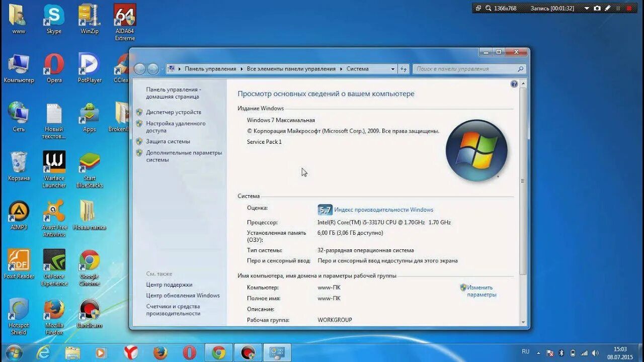Open the Bandicam recording options arrow
The width and height of the screenshot is (644, 362).
coord(587,8)
